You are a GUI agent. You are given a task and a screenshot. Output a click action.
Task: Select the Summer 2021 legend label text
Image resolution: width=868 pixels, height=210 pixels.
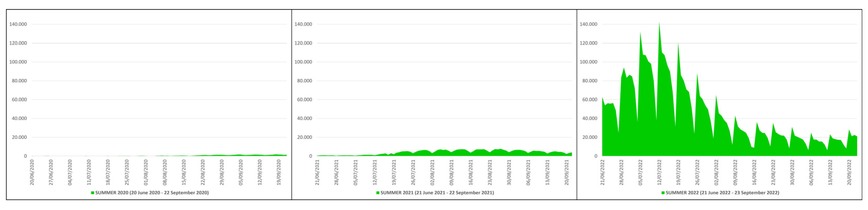437,193
